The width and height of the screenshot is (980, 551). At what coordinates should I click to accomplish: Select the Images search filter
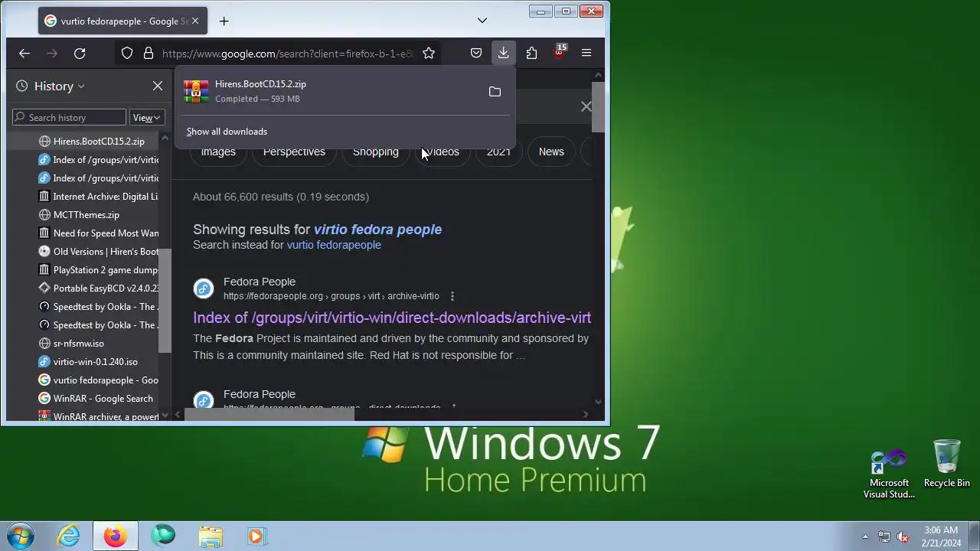point(218,152)
